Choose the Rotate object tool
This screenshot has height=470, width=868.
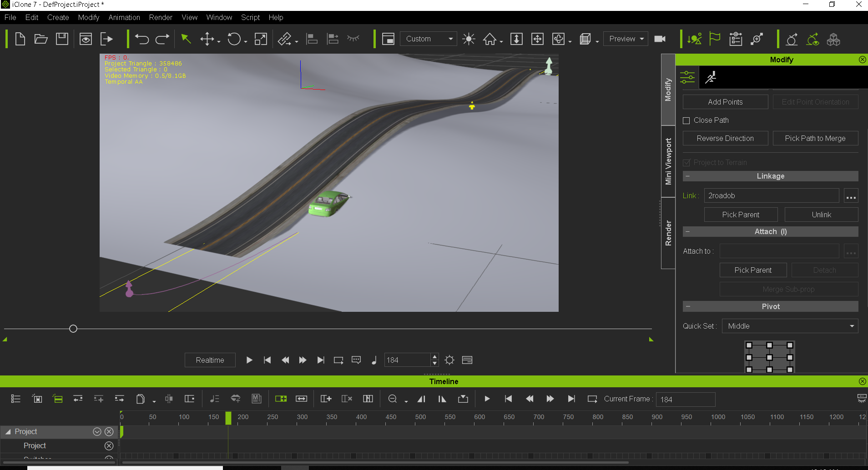click(234, 39)
